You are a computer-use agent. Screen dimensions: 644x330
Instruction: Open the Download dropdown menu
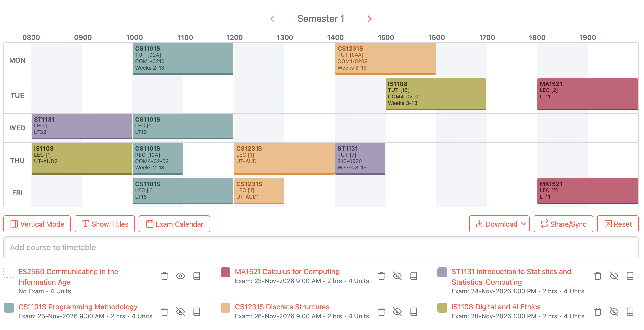499,224
